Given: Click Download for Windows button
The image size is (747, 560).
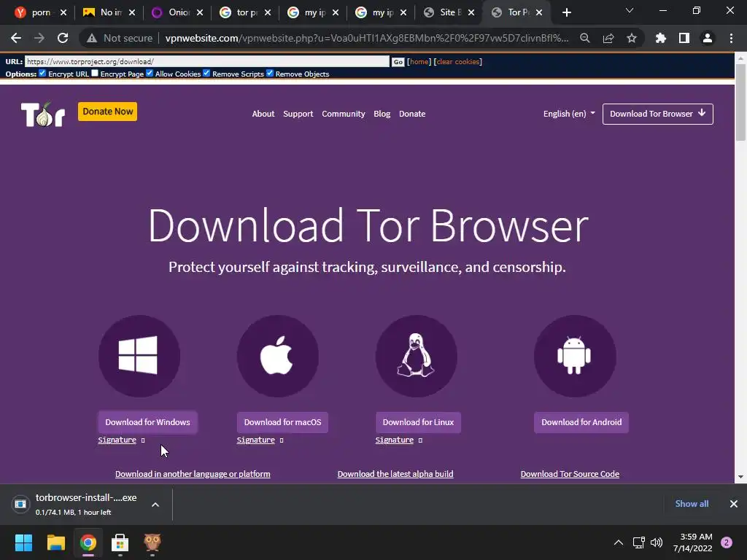Looking at the screenshot, I should click(147, 422).
